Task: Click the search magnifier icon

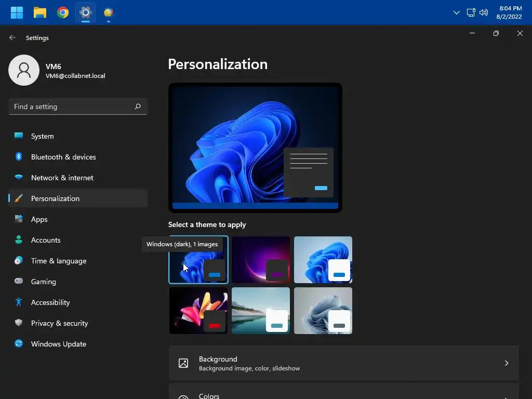Action: 137,107
